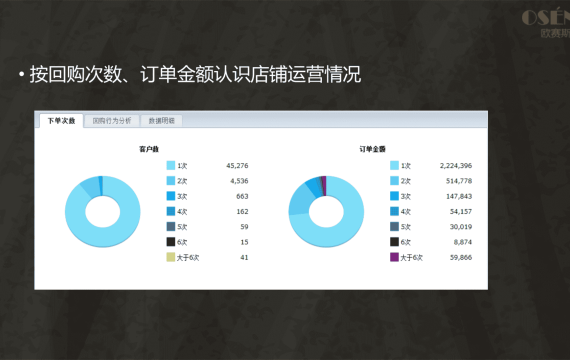Click 大于6次 swatch in 客户数 legend

(170, 257)
